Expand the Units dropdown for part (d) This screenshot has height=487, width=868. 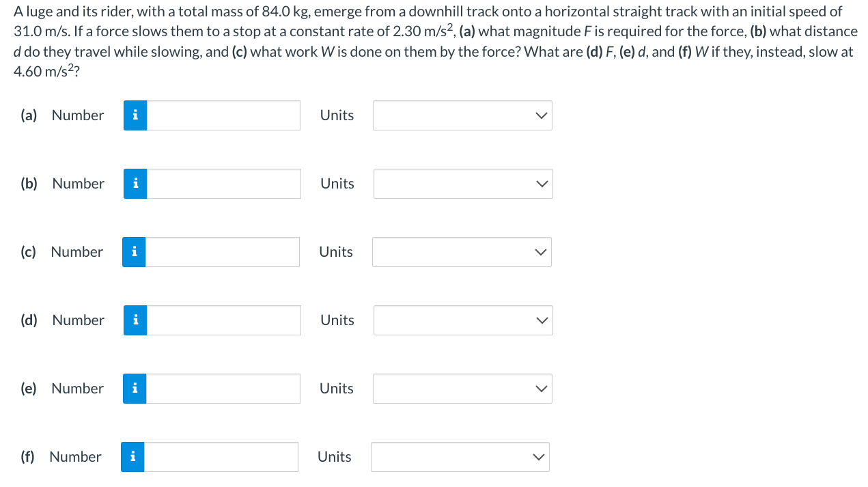point(463,320)
